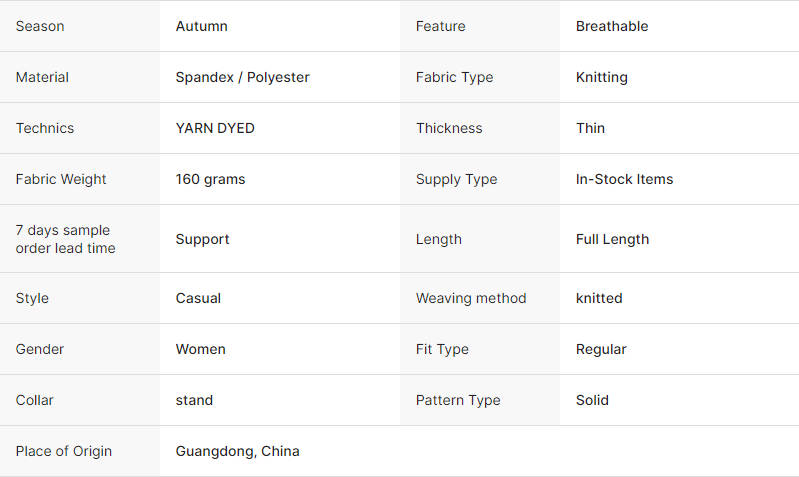Click the YARN DYED technics value
Screen dimensions: 799x477
215,128
